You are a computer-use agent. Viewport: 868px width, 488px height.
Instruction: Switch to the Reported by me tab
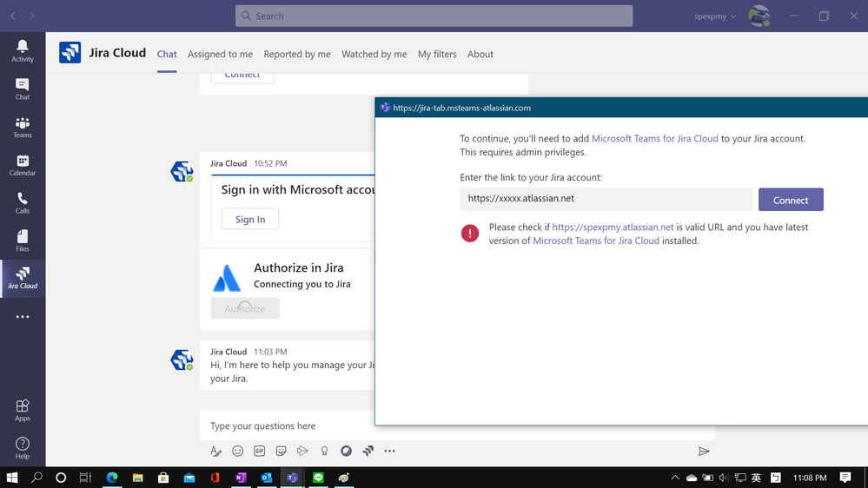pos(296,54)
